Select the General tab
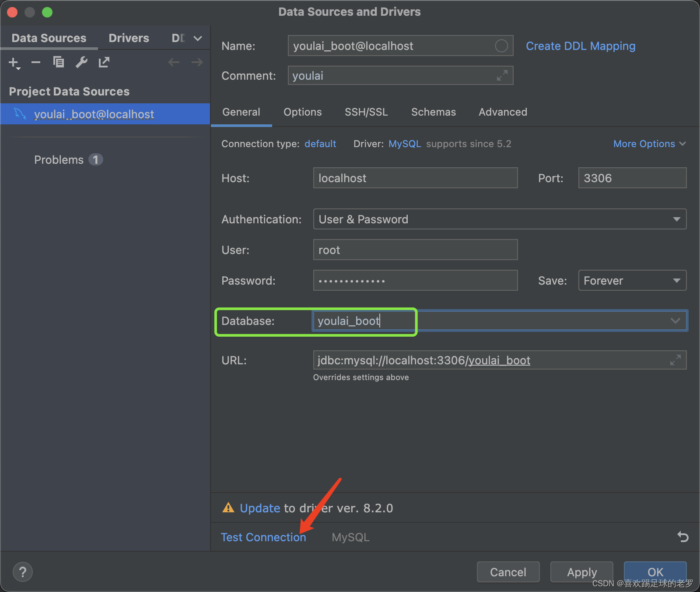 (241, 112)
